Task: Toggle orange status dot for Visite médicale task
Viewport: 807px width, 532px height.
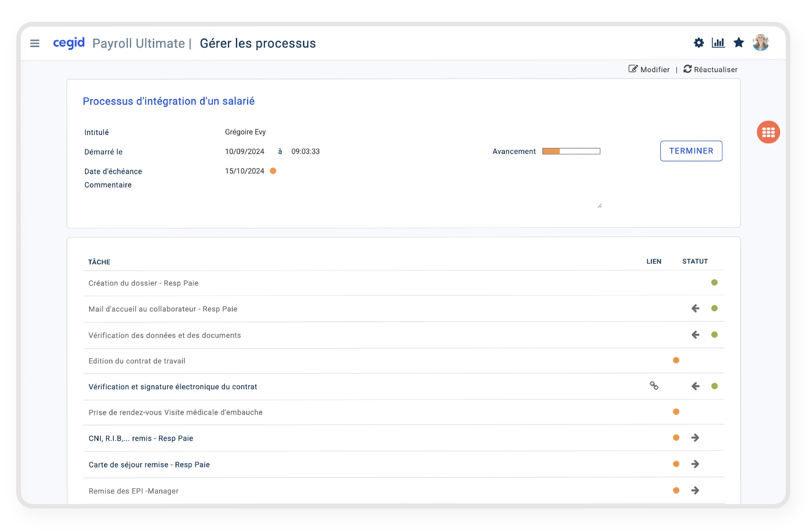Action: click(676, 412)
